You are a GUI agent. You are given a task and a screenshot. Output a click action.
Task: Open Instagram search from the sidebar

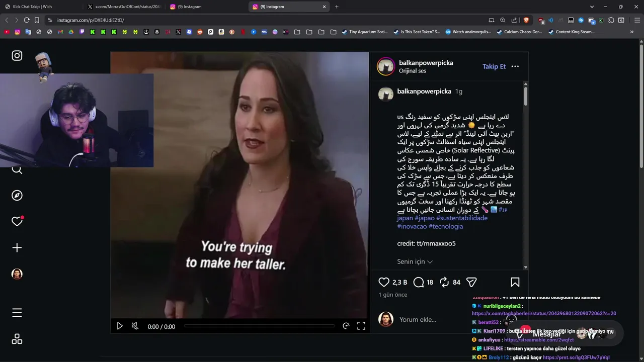coord(17,169)
